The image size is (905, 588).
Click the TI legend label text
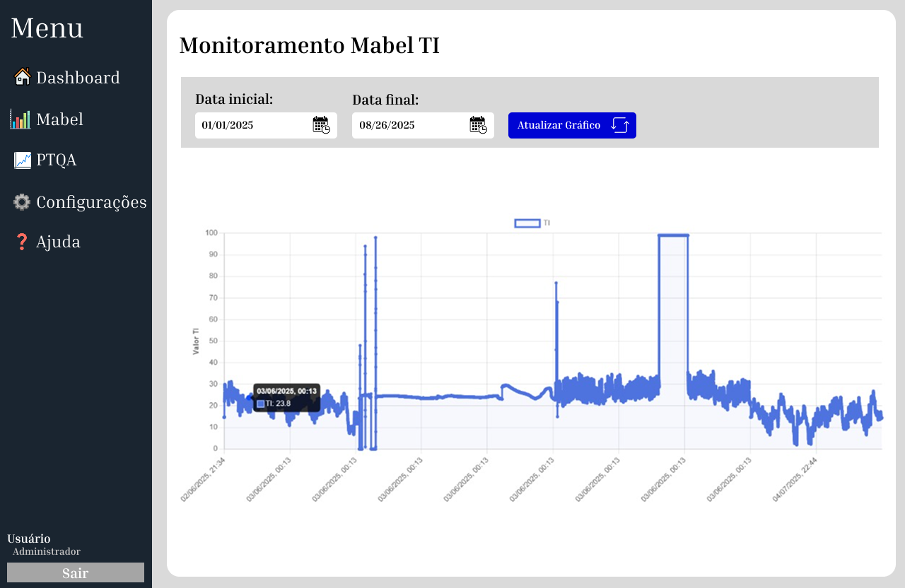[x=547, y=223]
